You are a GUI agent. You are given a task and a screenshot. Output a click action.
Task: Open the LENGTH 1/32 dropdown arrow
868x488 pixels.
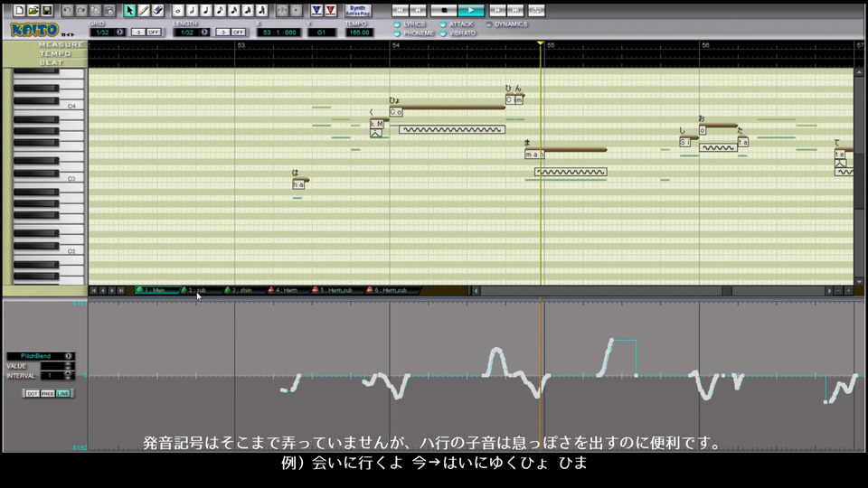coord(204,33)
